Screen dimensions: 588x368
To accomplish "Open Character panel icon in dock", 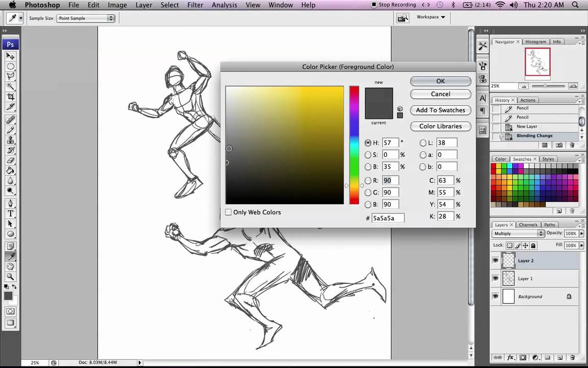I will 483,98.
